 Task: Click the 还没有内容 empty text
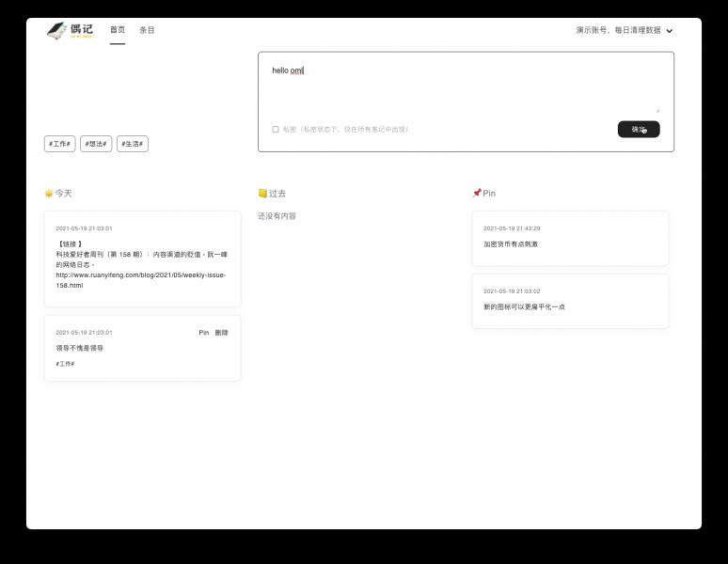click(x=277, y=216)
